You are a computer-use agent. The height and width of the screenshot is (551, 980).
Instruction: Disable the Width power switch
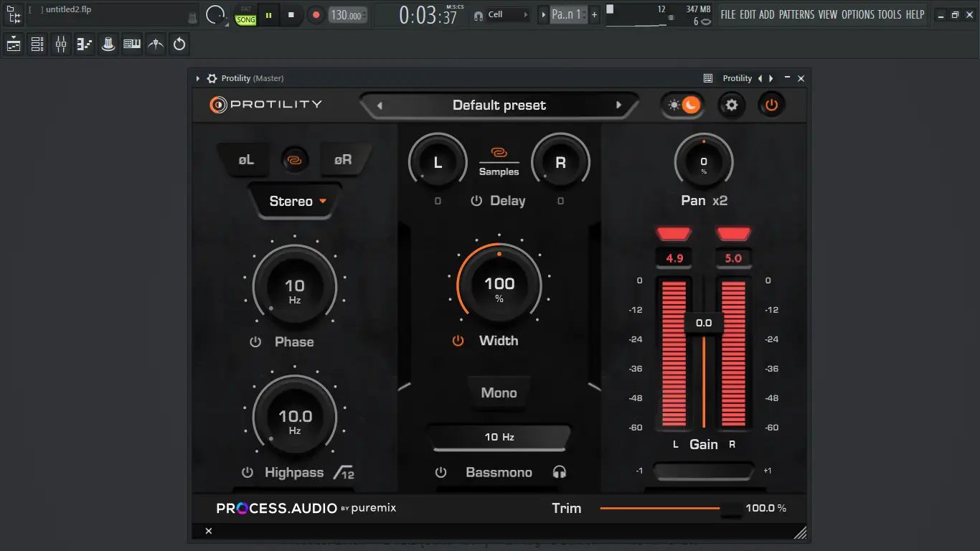(458, 341)
